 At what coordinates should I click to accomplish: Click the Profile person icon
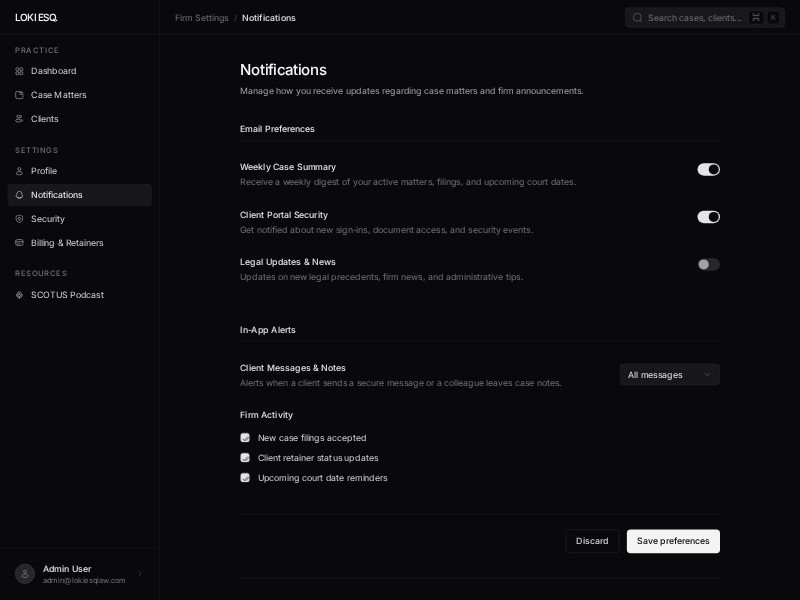(19, 171)
